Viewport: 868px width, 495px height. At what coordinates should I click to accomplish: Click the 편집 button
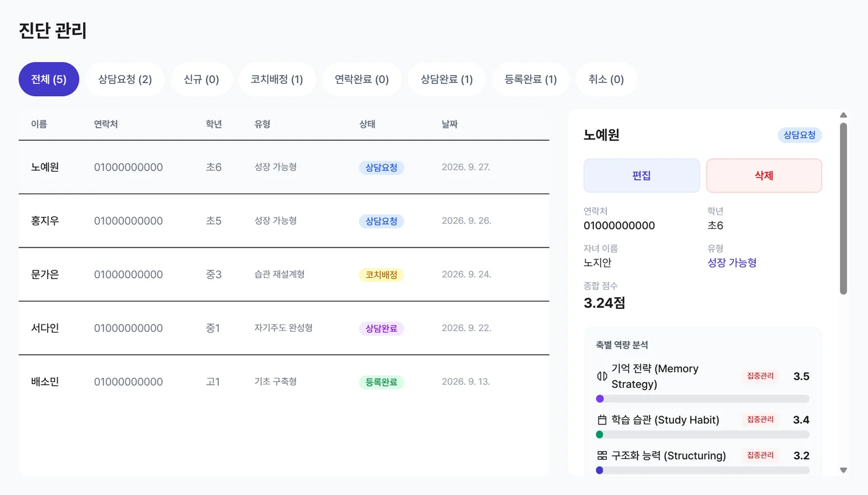click(642, 176)
